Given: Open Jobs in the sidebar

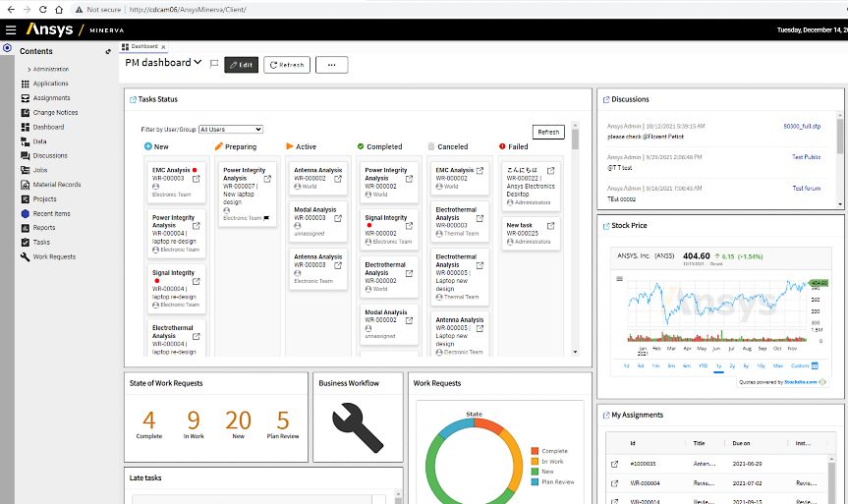Looking at the screenshot, I should click(x=40, y=170).
